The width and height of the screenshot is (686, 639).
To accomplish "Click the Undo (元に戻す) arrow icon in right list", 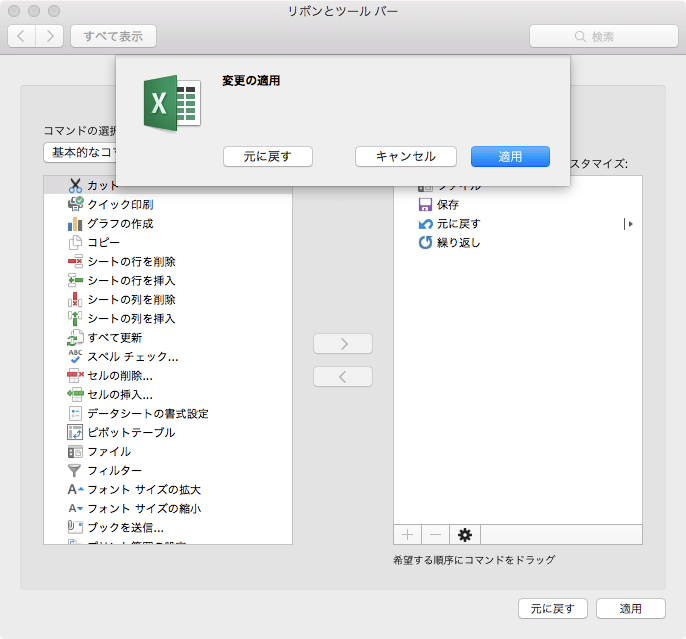I will click(x=425, y=224).
